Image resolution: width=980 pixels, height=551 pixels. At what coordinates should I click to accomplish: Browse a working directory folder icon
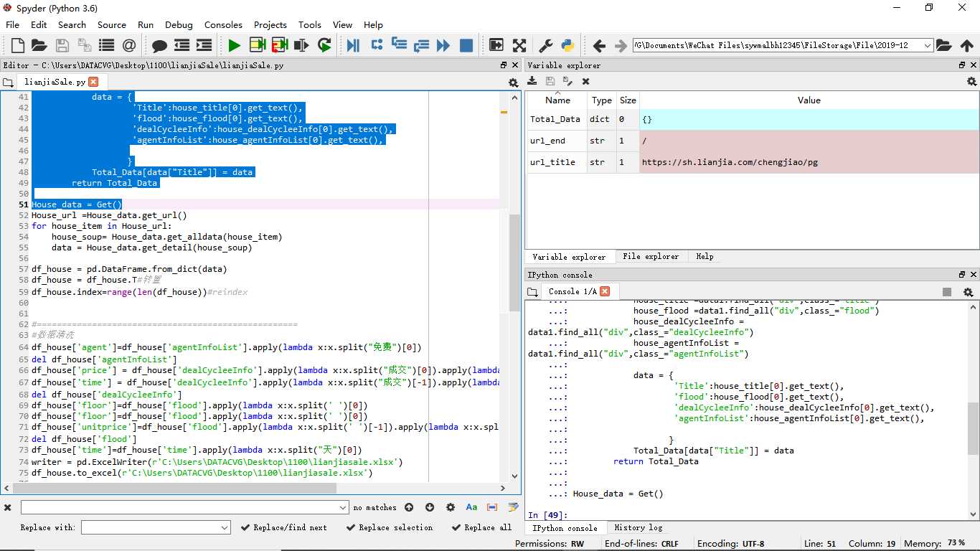click(944, 45)
